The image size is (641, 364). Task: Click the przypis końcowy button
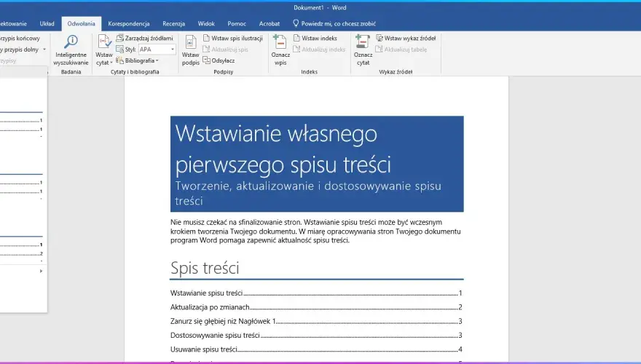tap(20, 38)
